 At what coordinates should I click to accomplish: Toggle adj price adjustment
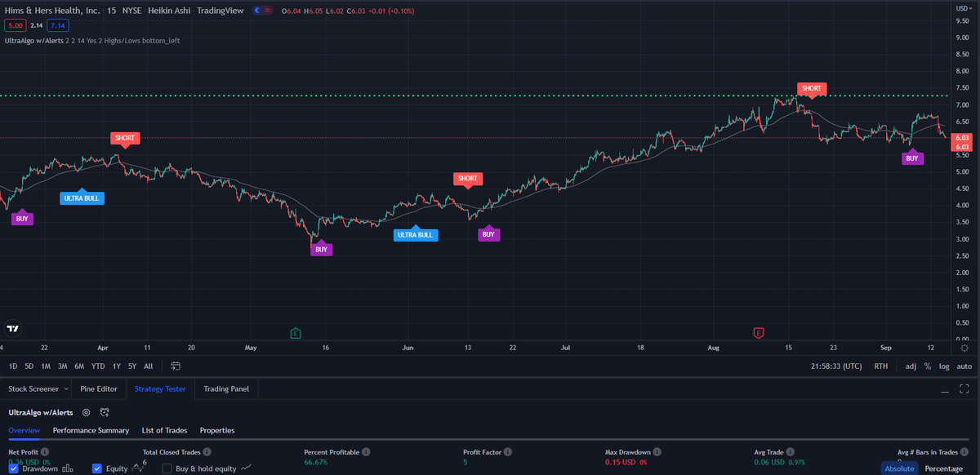pyautogui.click(x=911, y=366)
